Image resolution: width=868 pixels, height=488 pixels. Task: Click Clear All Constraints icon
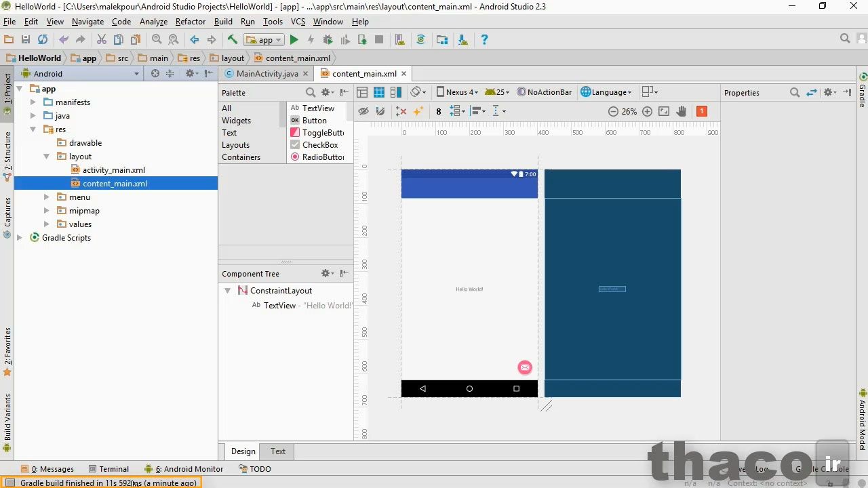coord(401,111)
